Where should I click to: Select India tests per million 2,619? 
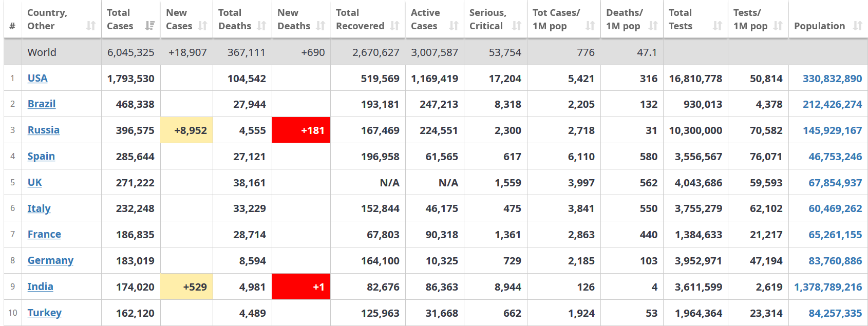[x=769, y=287]
